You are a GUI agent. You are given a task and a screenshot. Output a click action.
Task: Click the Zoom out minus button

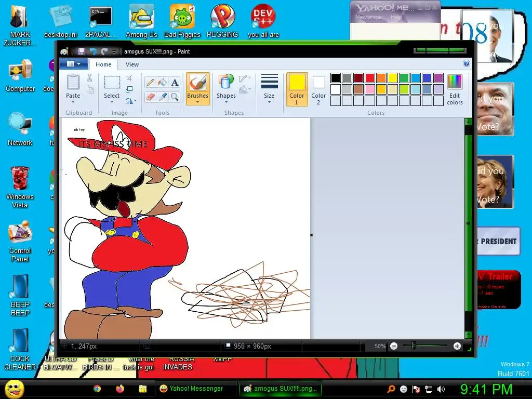pyautogui.click(x=394, y=346)
